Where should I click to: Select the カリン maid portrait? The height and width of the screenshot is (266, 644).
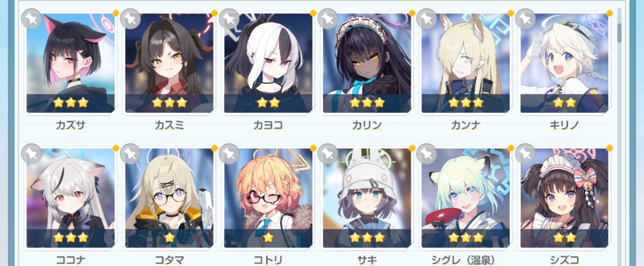(x=367, y=62)
